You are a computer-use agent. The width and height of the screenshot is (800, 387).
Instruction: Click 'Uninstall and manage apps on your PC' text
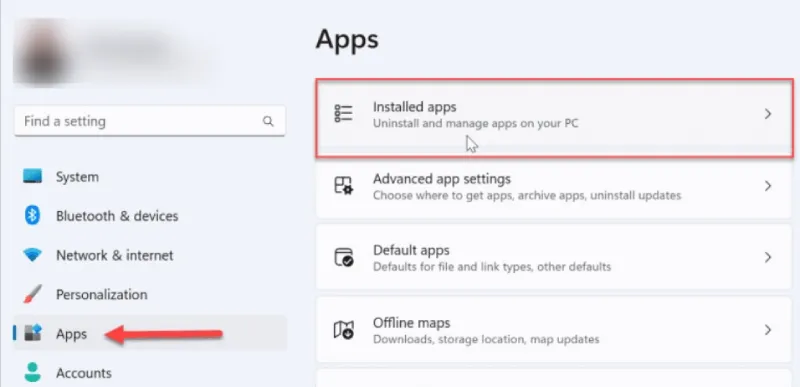(476, 123)
